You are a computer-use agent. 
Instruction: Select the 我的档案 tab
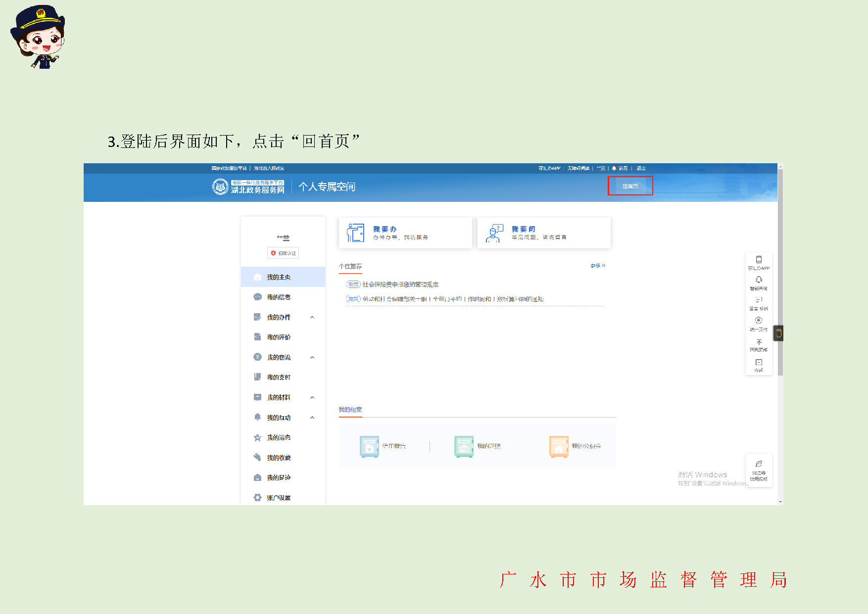(350, 410)
